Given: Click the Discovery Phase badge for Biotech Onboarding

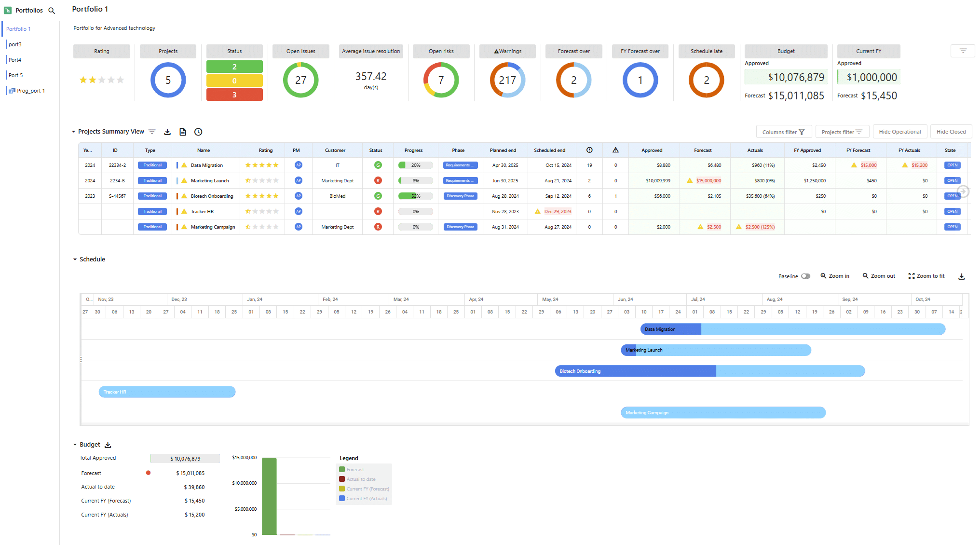Looking at the screenshot, I should click(460, 196).
